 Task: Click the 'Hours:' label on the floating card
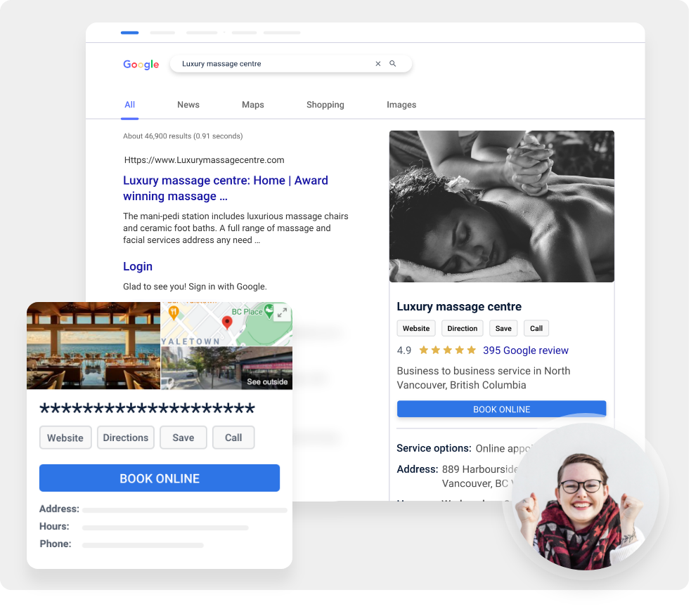click(x=54, y=527)
